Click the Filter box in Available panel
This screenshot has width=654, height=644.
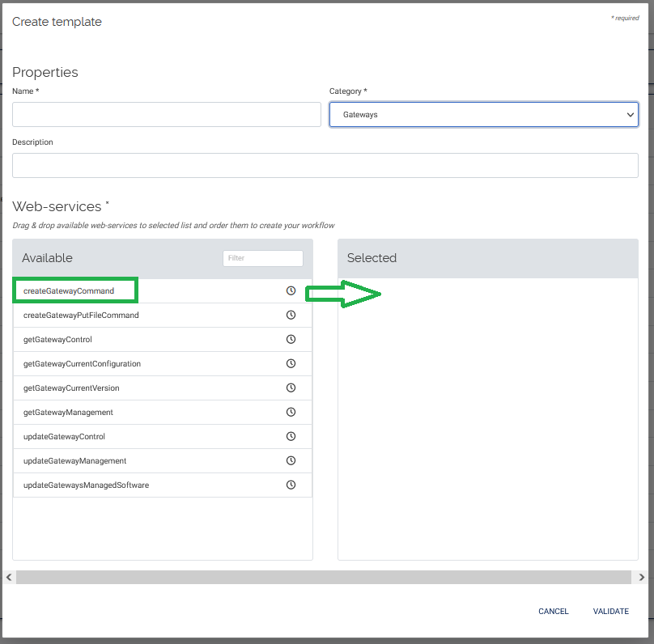262,258
